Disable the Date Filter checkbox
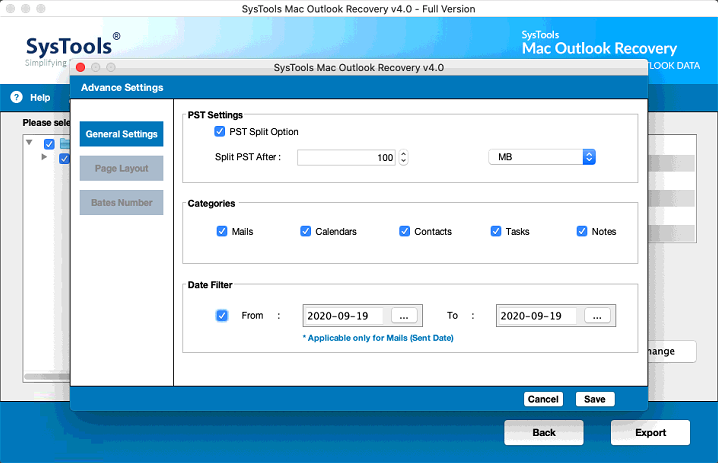The width and height of the screenshot is (718, 463). click(x=222, y=316)
